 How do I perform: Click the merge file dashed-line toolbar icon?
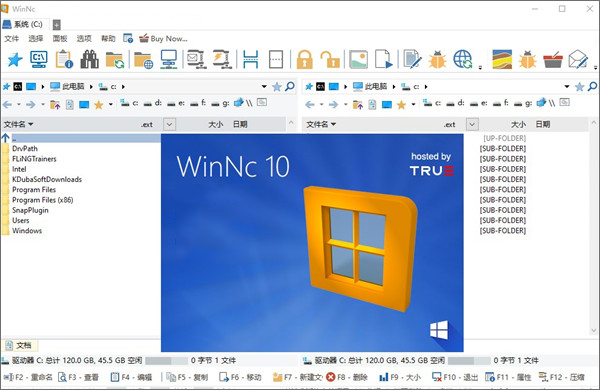point(276,60)
